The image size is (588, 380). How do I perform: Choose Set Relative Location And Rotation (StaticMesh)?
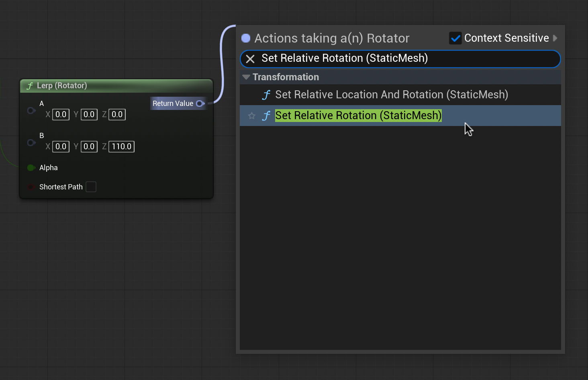coord(391,95)
